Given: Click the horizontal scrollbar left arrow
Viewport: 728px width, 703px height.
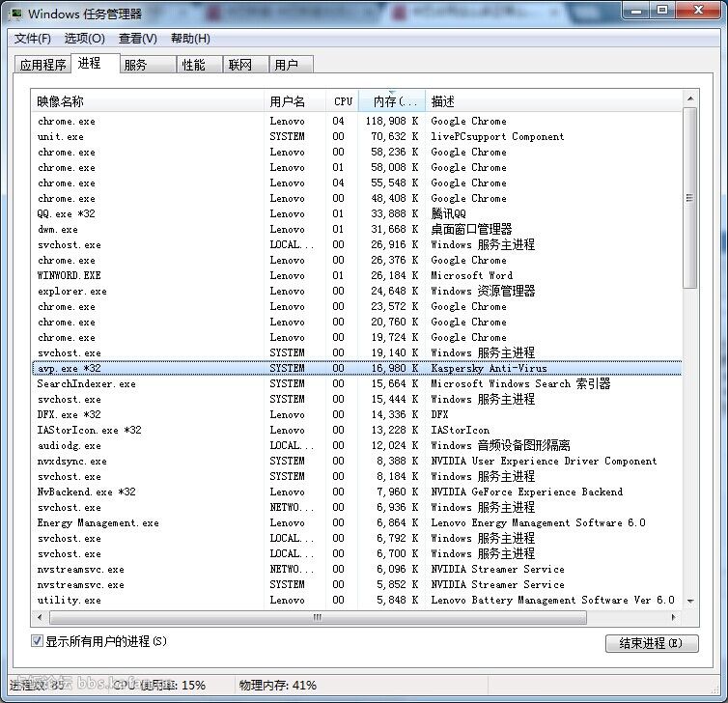Looking at the screenshot, I should (x=40, y=617).
